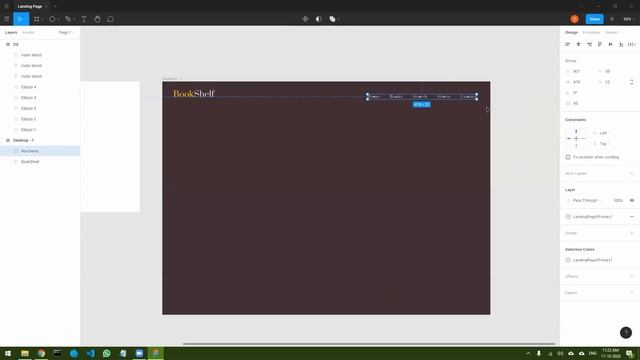640x360 pixels.
Task: Click the Use as Mask icon
Action: pyautogui.click(x=319, y=19)
